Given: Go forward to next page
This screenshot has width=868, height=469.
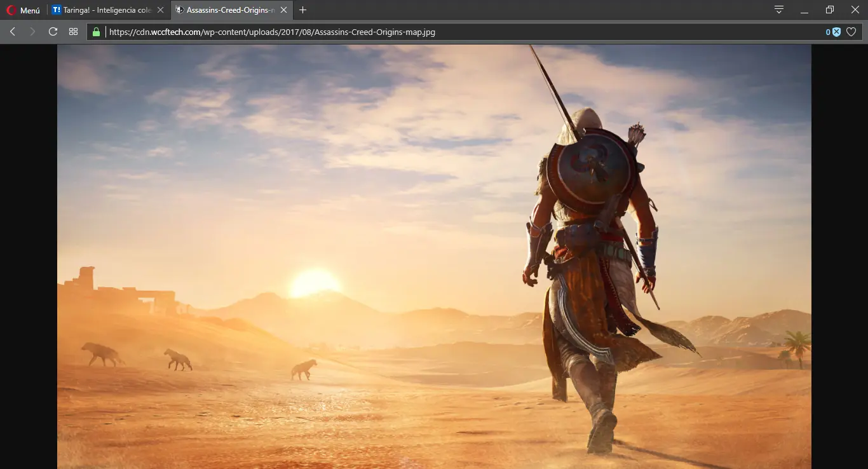Looking at the screenshot, I should click(x=32, y=32).
